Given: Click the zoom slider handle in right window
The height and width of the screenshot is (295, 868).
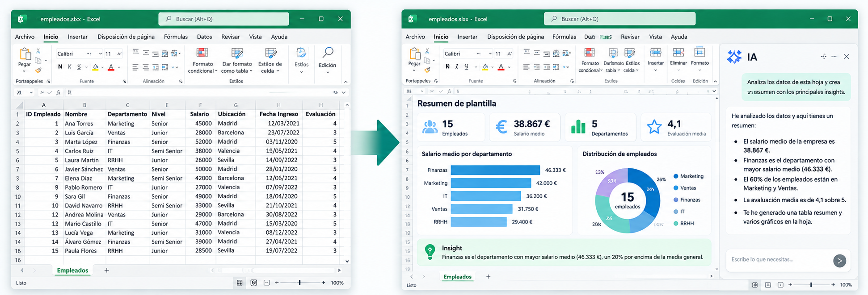Looking at the screenshot, I should (811, 285).
